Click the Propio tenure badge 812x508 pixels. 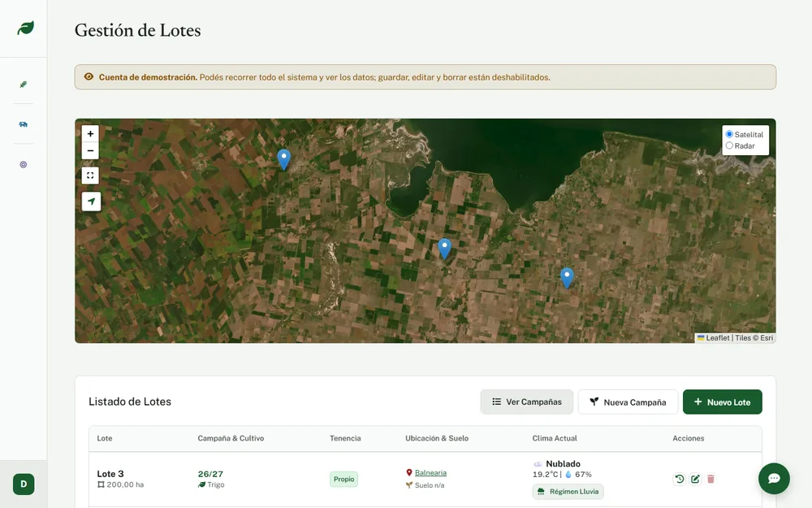343,479
